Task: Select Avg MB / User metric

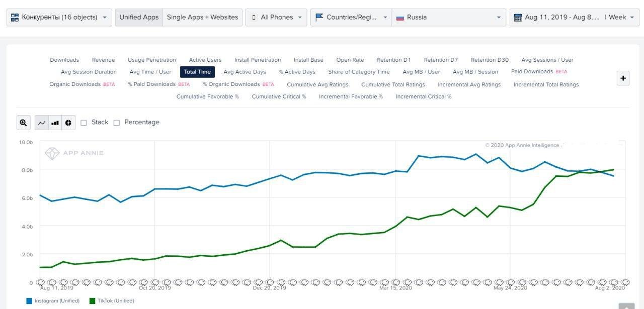Action: (421, 72)
